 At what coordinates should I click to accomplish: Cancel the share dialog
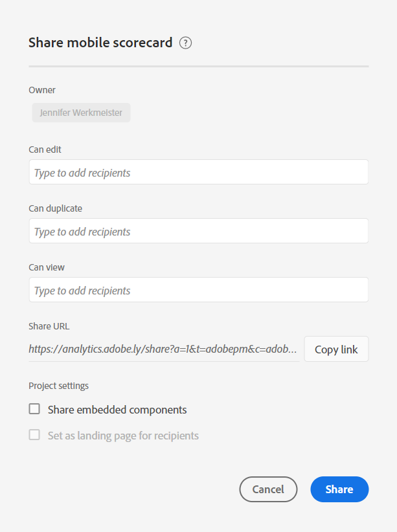[268, 489]
